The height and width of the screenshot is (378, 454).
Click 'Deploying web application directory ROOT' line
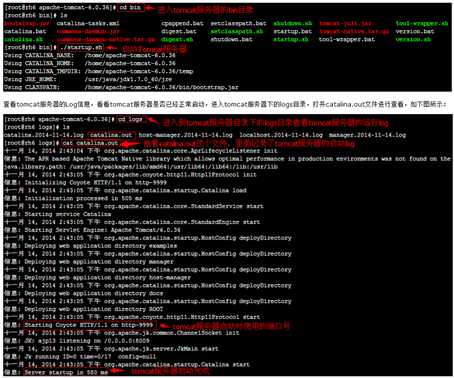(84, 309)
